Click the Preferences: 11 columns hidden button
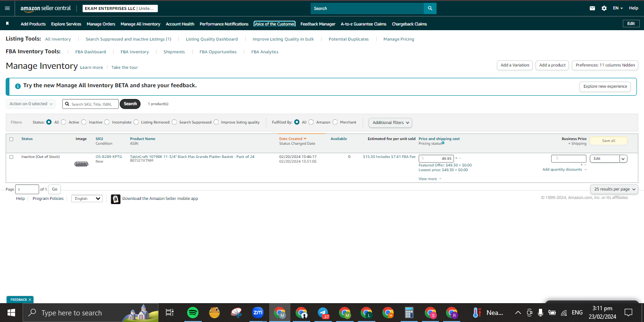The image size is (644, 322). point(605,65)
